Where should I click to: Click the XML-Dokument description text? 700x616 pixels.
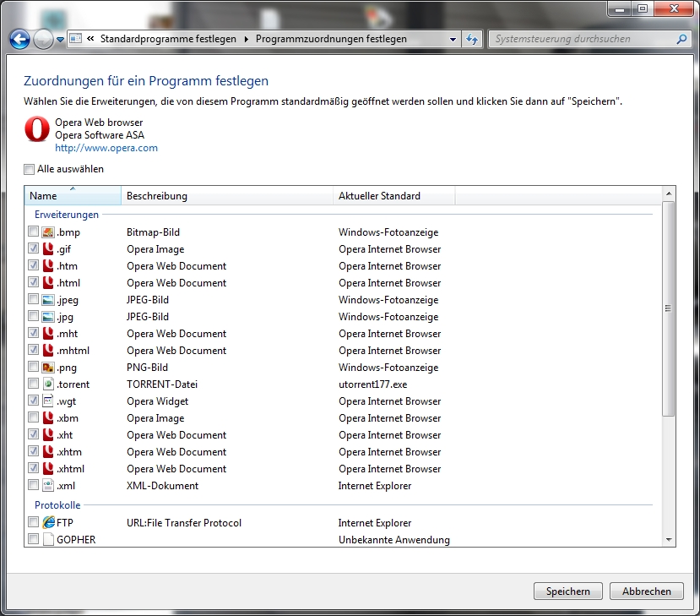pyautogui.click(x=162, y=486)
